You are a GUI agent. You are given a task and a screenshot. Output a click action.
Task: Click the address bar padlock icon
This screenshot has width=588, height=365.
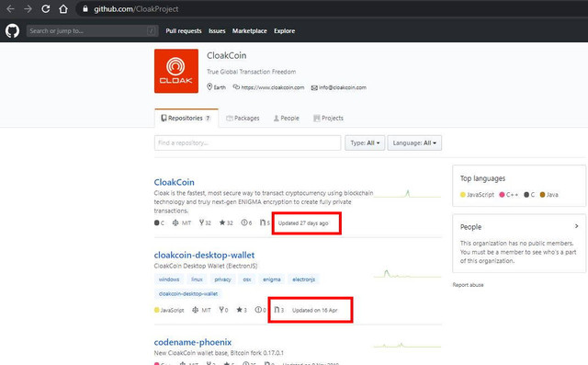pos(85,8)
